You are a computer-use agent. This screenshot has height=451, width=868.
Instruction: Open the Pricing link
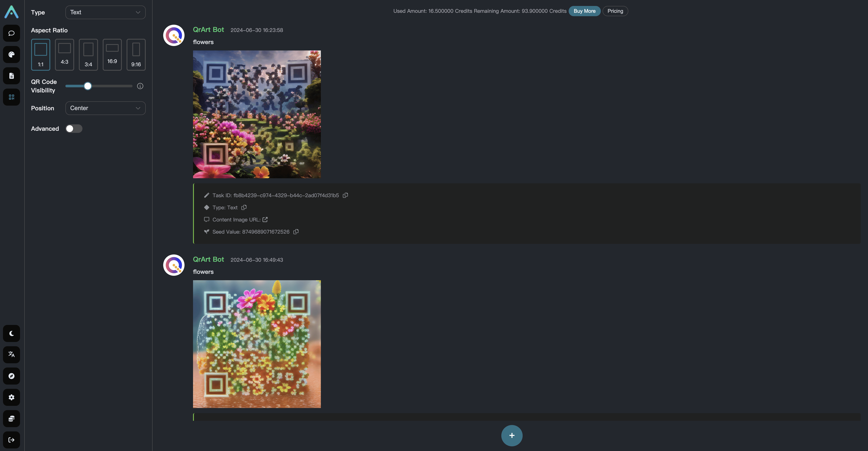pos(615,11)
